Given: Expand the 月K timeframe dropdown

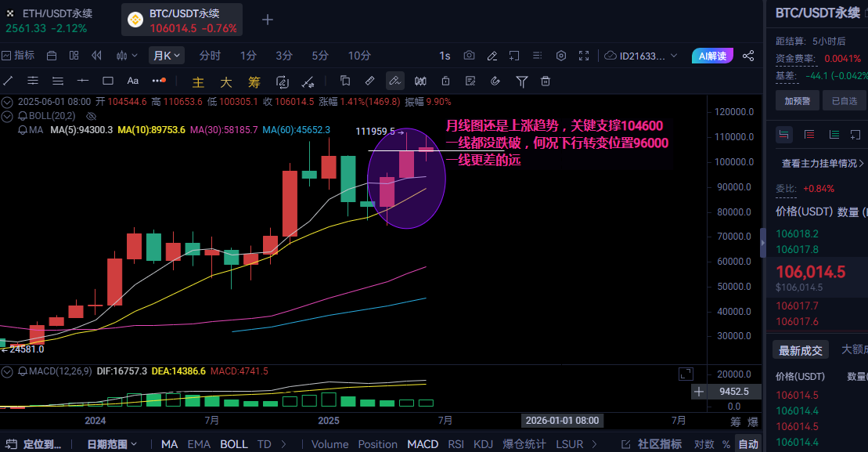Looking at the screenshot, I should pyautogui.click(x=166, y=56).
